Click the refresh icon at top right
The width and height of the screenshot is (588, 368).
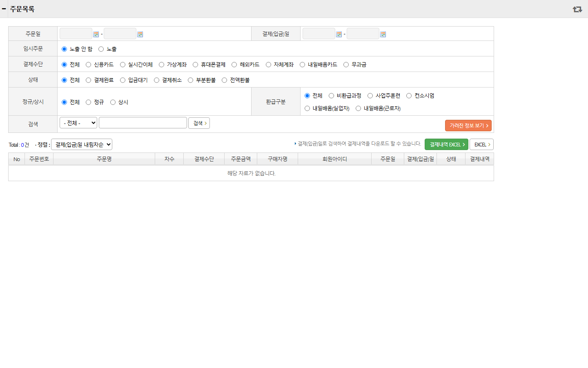[577, 9]
